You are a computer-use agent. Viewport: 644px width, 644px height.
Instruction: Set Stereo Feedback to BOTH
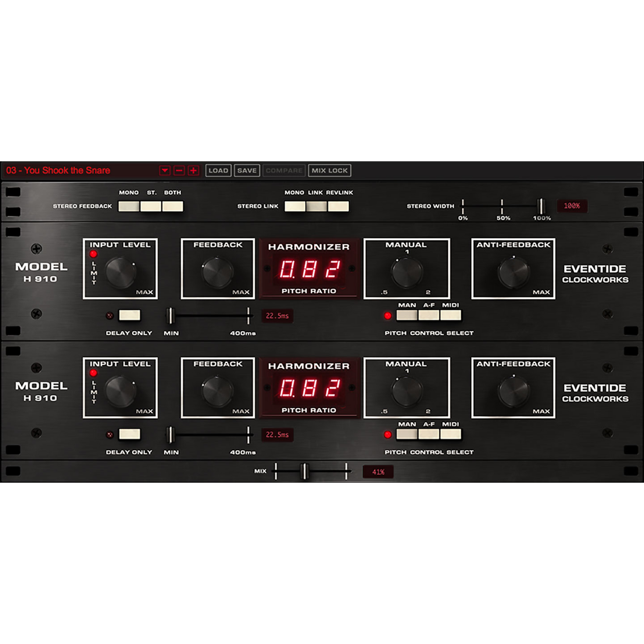[172, 206]
